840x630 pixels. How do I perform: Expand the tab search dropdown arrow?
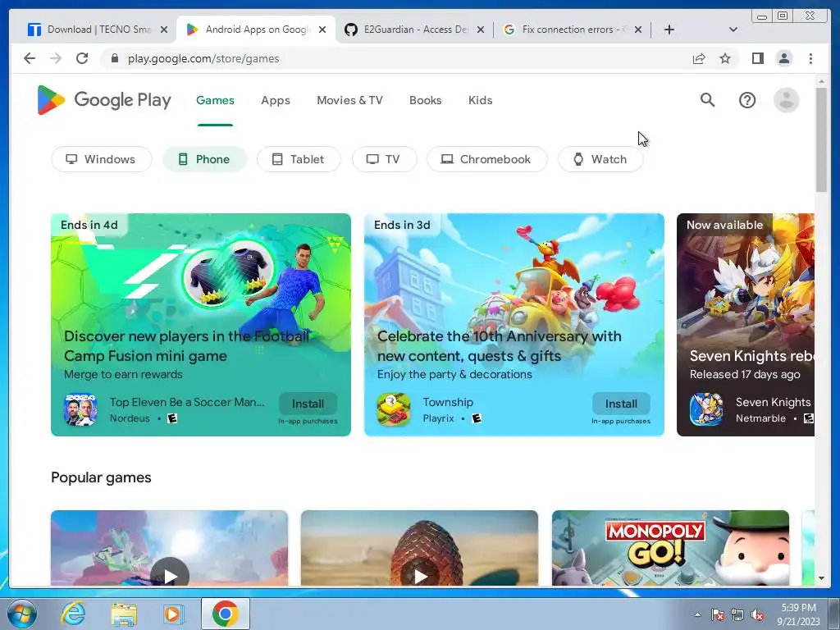click(x=733, y=30)
